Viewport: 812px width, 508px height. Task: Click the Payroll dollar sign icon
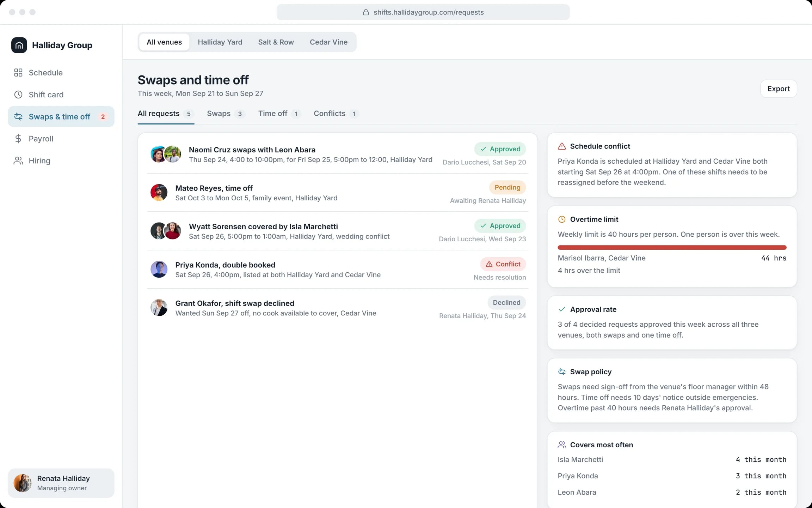pos(18,139)
